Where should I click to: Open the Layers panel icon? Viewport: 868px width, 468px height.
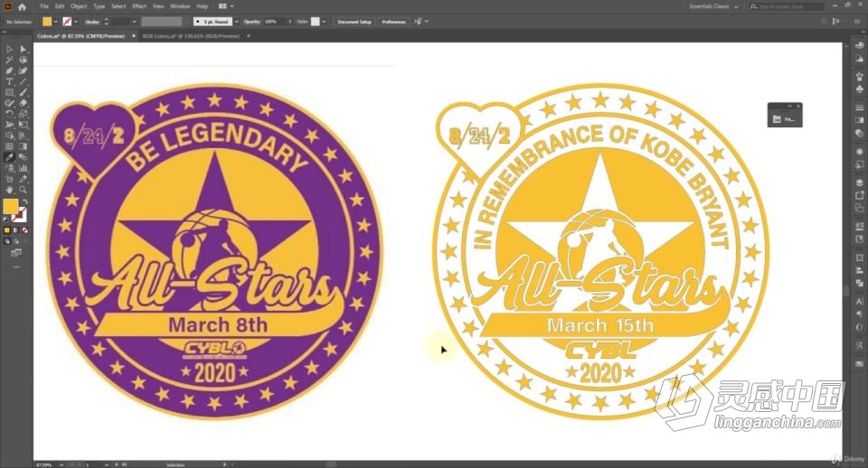coord(859,183)
